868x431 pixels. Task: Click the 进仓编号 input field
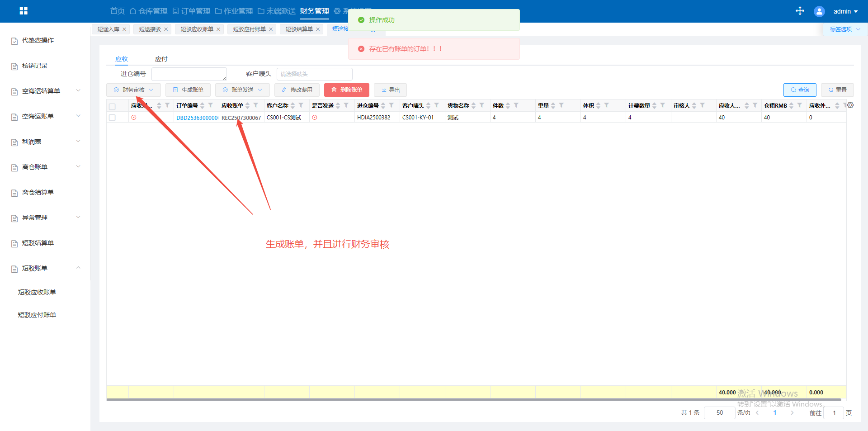189,74
